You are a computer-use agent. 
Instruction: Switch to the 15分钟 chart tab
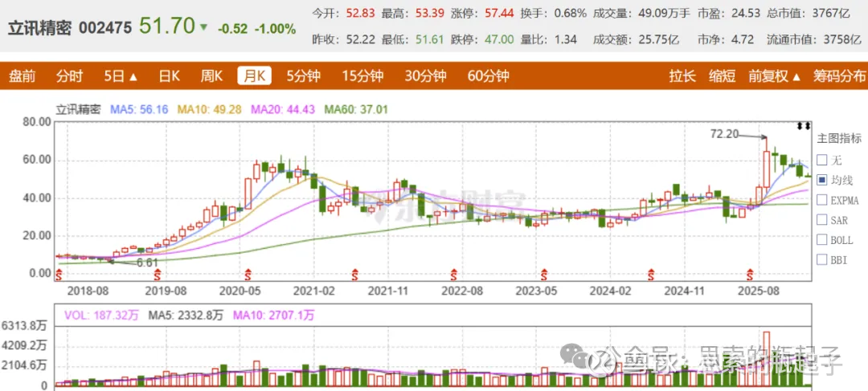click(x=362, y=75)
